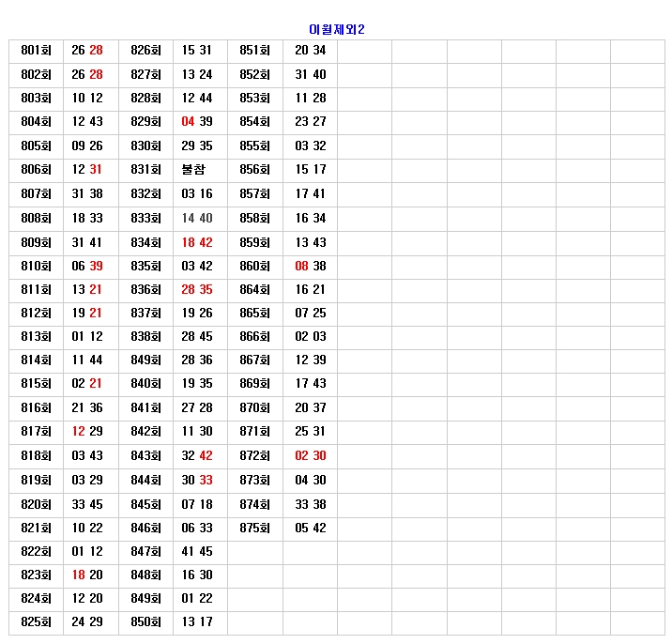
Task: Select the '12 31' numbers beside 806회
Action: tap(87, 170)
